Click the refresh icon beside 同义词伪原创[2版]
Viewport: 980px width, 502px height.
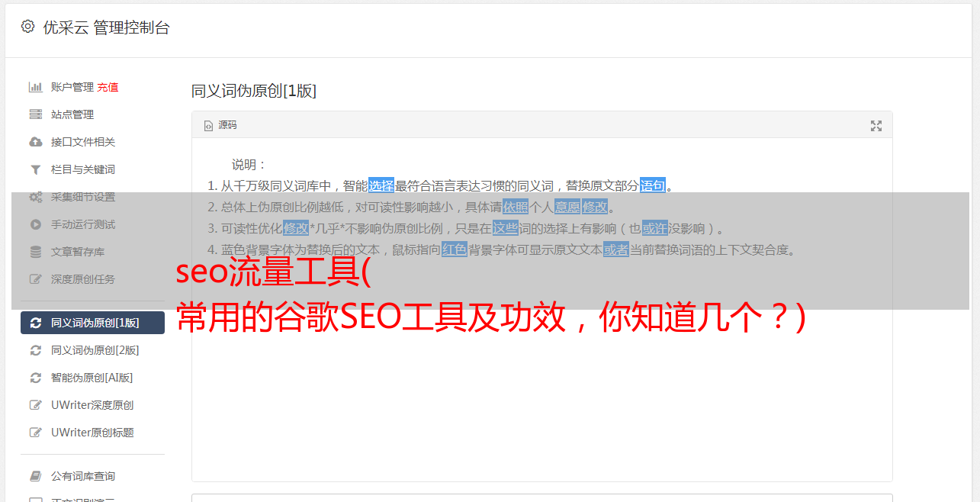(x=35, y=350)
